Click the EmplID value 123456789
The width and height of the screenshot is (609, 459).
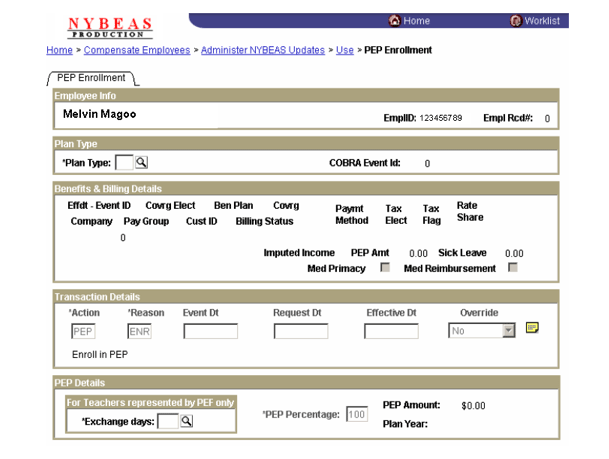click(x=441, y=118)
